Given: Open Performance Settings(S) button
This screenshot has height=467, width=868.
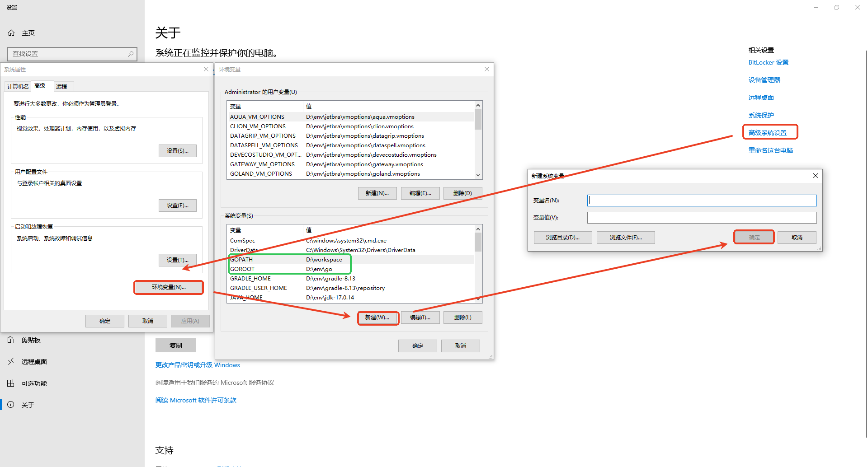Looking at the screenshot, I should (178, 151).
